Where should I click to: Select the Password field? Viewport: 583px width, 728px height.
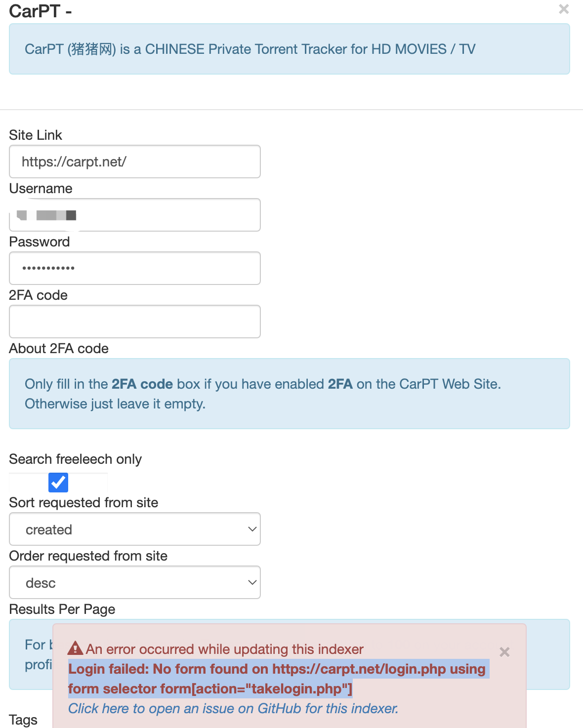(134, 268)
